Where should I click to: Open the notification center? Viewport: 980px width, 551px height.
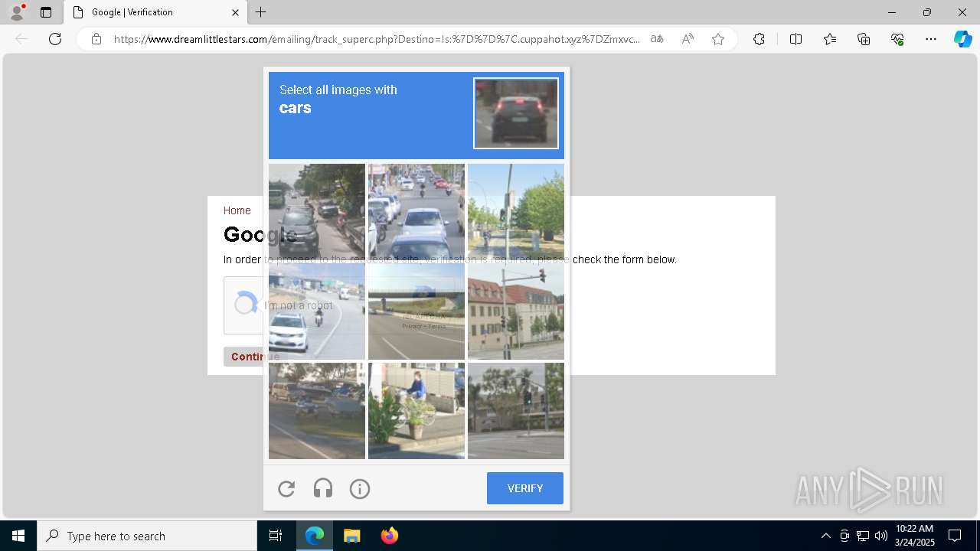[955, 536]
